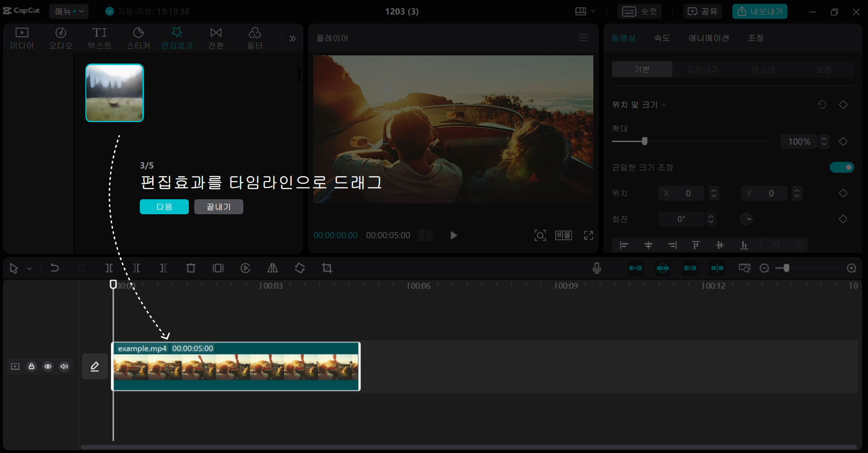The width and height of the screenshot is (868, 453).
Task: Play the video preview
Action: (453, 235)
